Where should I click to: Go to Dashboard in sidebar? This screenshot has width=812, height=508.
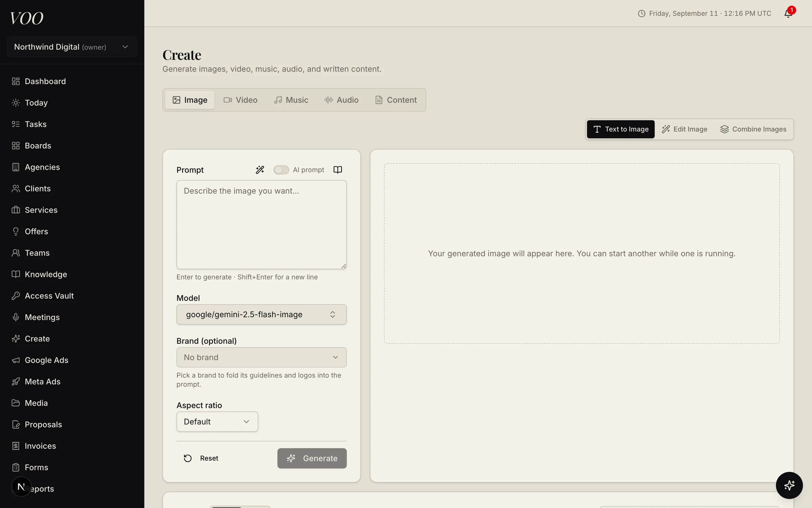coord(72,81)
